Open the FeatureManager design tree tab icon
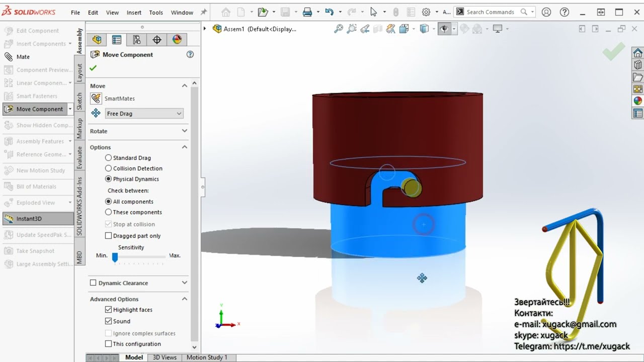The width and height of the screenshot is (644, 362). 97,40
